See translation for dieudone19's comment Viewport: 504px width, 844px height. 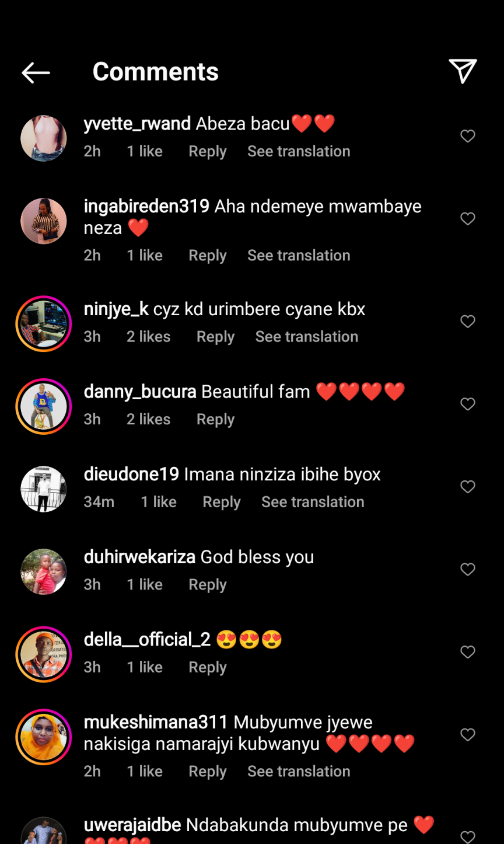[x=313, y=502]
